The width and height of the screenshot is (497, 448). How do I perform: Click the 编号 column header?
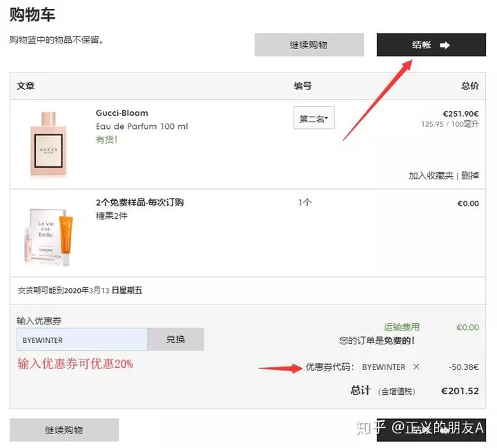(303, 86)
